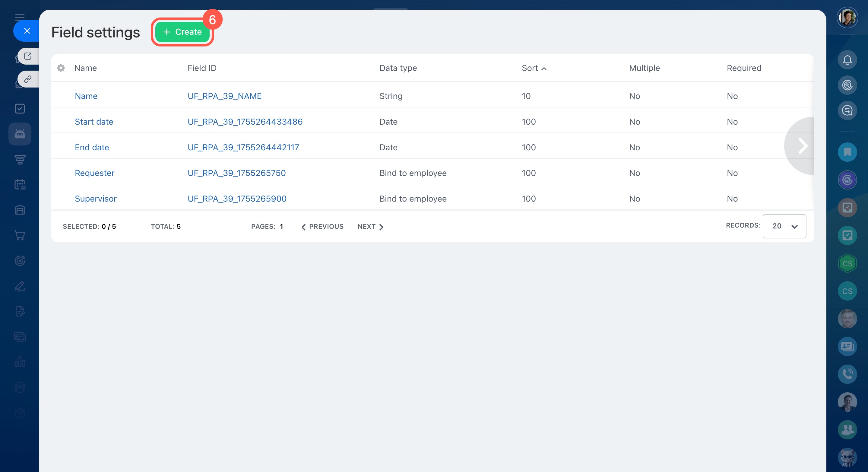Open slider in new window icon
This screenshot has height=472, width=868.
click(x=28, y=56)
